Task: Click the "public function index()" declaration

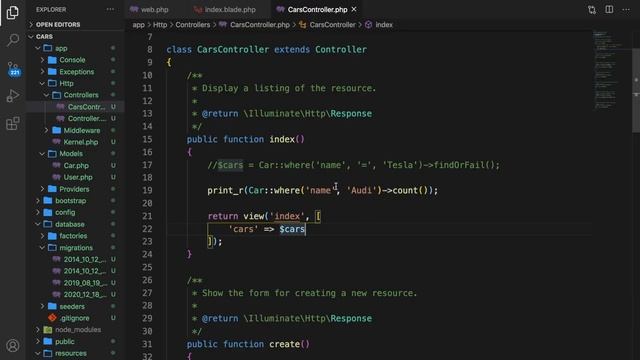Action: pos(245,140)
